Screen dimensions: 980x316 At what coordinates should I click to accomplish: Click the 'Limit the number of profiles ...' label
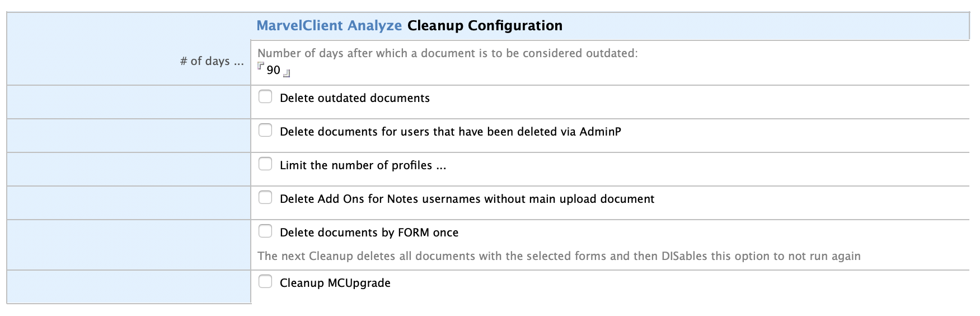[363, 165]
